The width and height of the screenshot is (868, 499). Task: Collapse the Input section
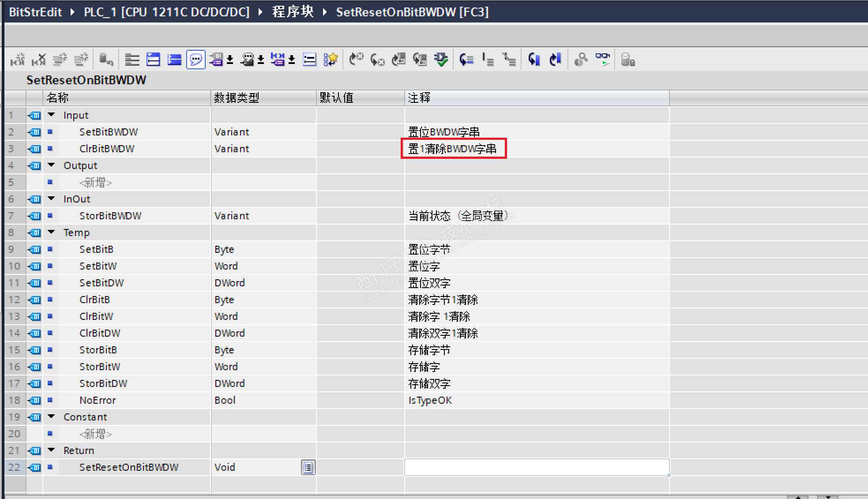tap(52, 115)
